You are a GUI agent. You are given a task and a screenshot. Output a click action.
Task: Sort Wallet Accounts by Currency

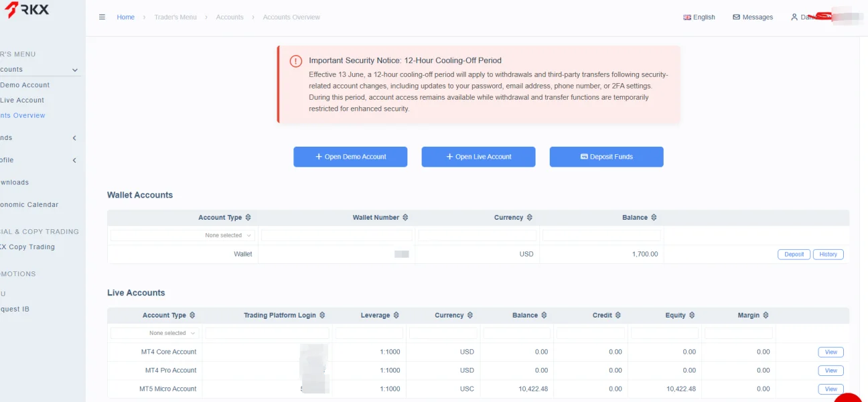[x=530, y=218]
